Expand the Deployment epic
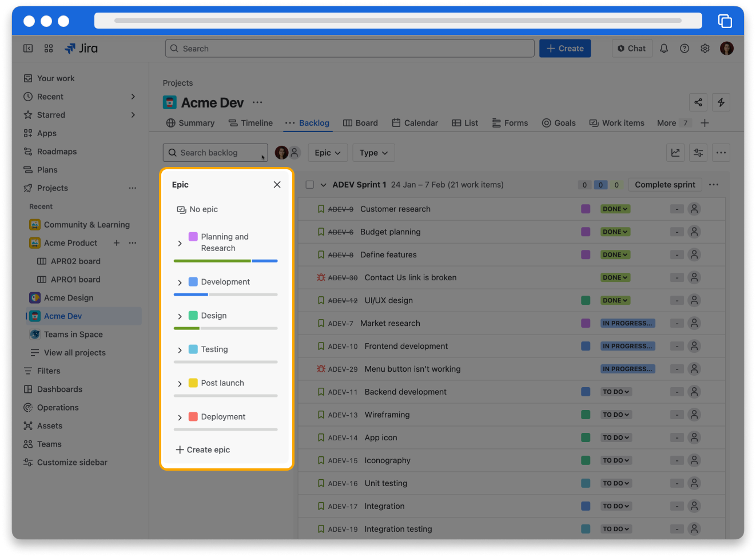This screenshot has height=557, width=756. [180, 417]
